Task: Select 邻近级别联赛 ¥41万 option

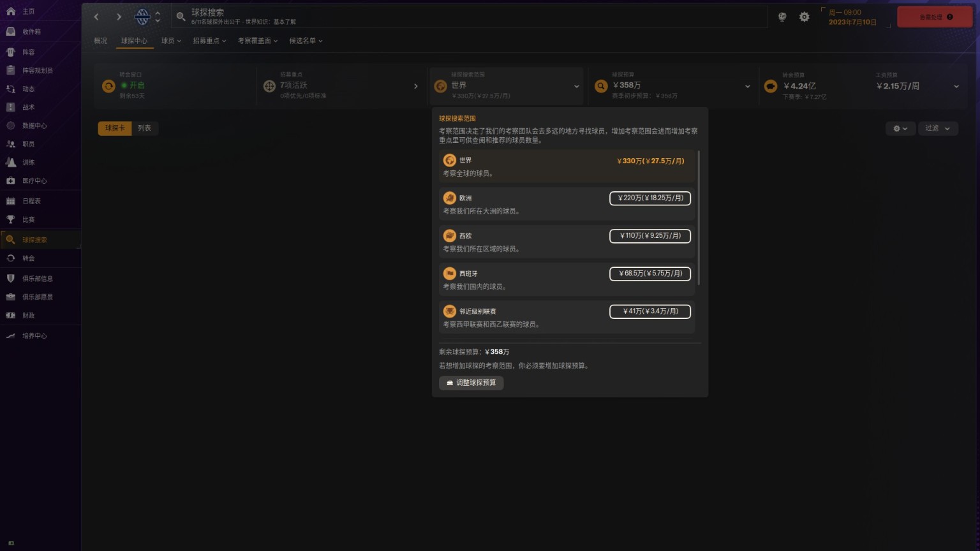Action: pos(650,311)
